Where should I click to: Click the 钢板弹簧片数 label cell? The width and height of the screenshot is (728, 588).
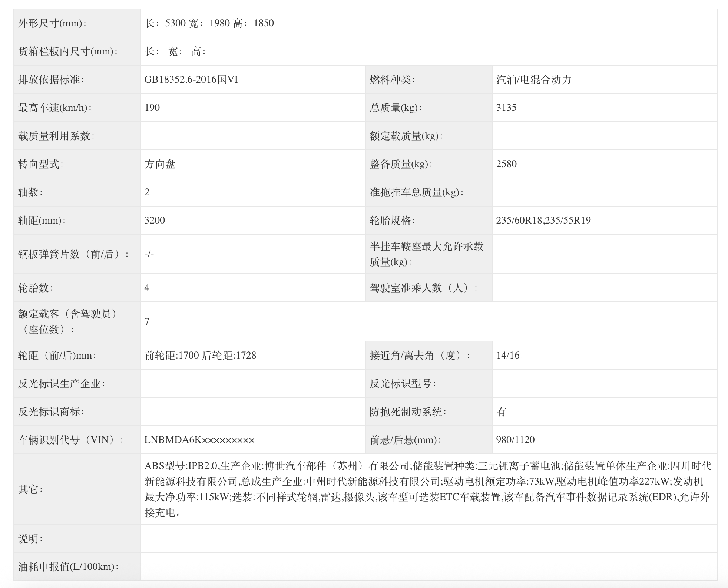[73, 254]
